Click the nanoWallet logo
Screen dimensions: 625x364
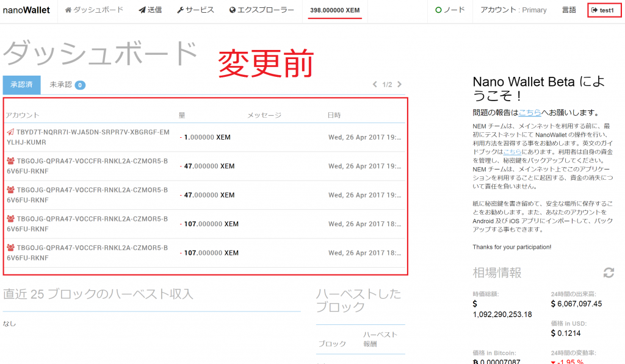26,10
